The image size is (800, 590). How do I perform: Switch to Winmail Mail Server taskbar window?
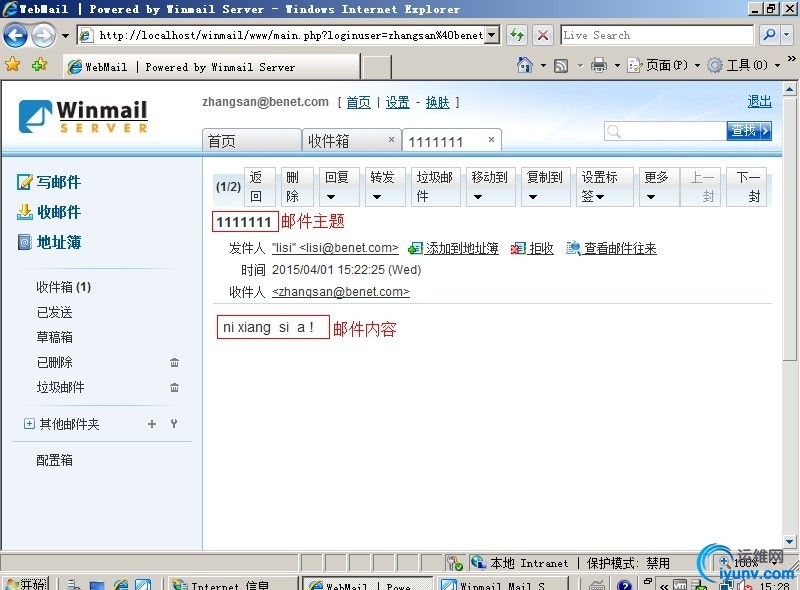coord(503,584)
